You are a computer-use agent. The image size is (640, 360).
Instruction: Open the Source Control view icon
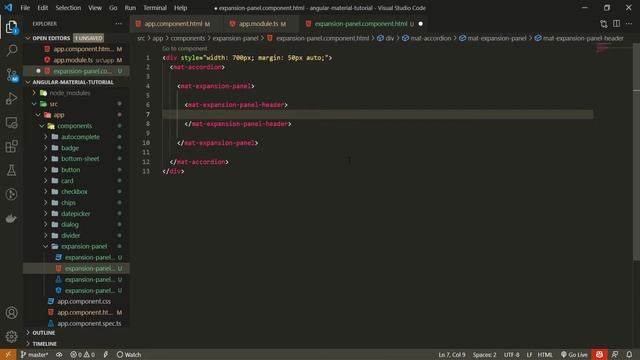[11, 75]
